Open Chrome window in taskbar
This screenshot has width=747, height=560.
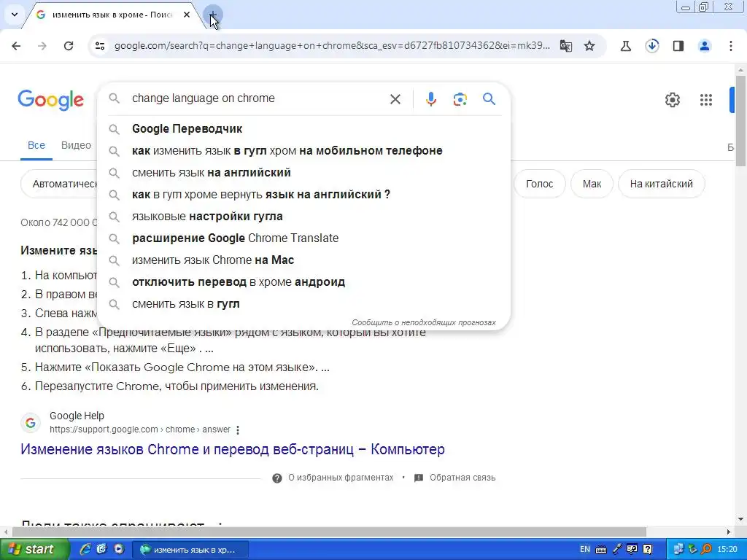click(190, 550)
